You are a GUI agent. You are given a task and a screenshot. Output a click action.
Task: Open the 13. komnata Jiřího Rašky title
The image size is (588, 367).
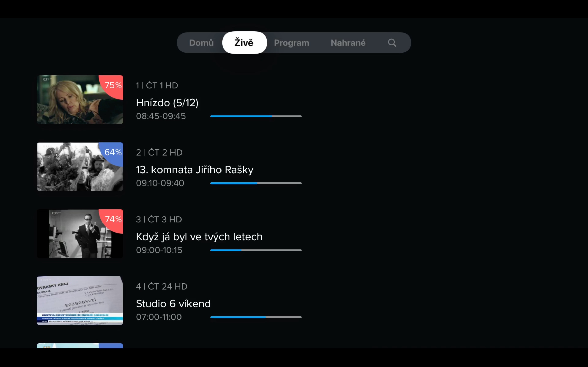click(195, 170)
